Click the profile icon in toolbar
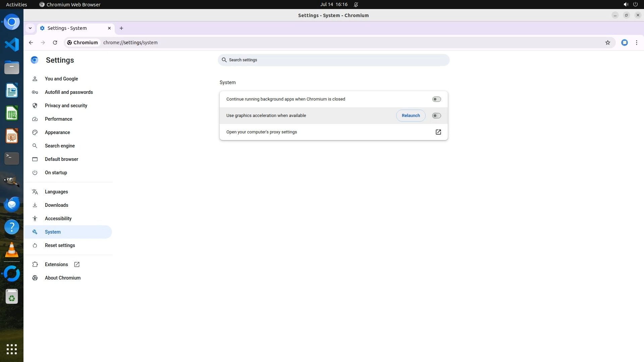The height and width of the screenshot is (362, 644). [624, 43]
